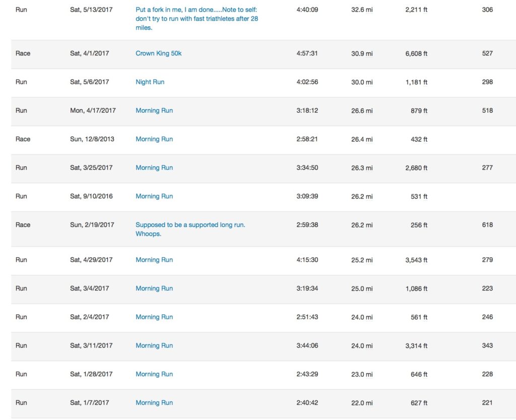Open Morning Run from Sat, 9/10/2016
Image resolution: width=516 pixels, height=420 pixels.
coord(154,196)
